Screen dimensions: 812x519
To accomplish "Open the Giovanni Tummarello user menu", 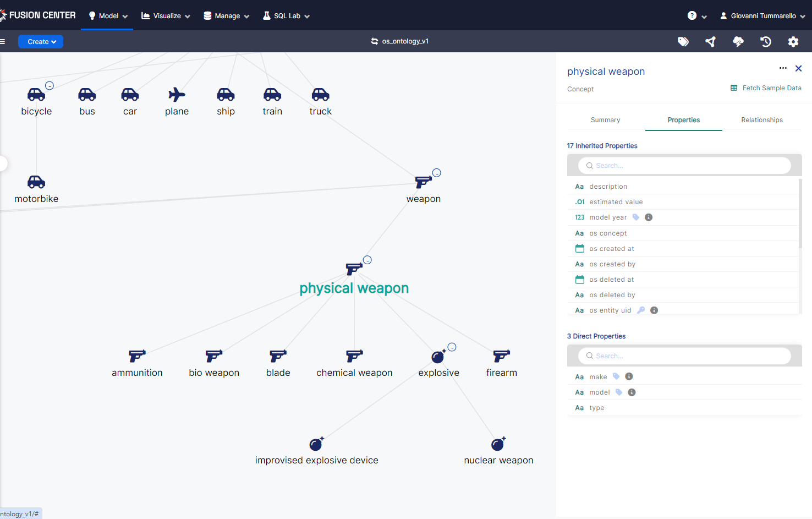I will 762,16.
